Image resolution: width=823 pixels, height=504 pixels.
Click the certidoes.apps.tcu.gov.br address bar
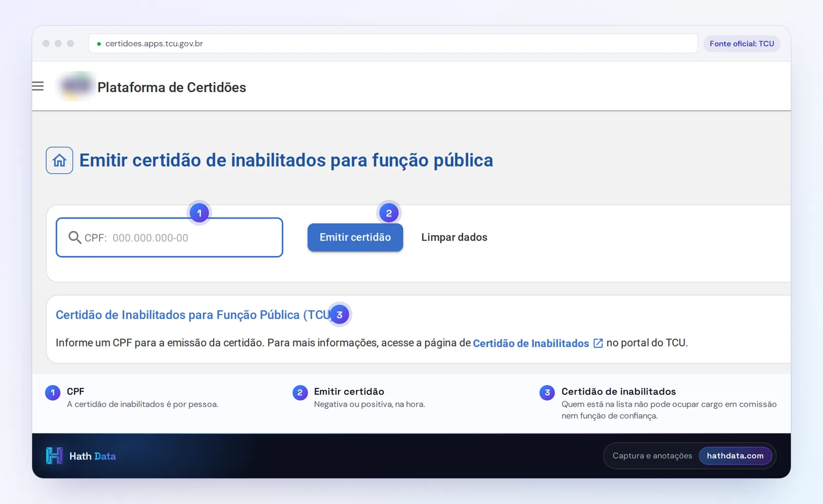pos(393,44)
